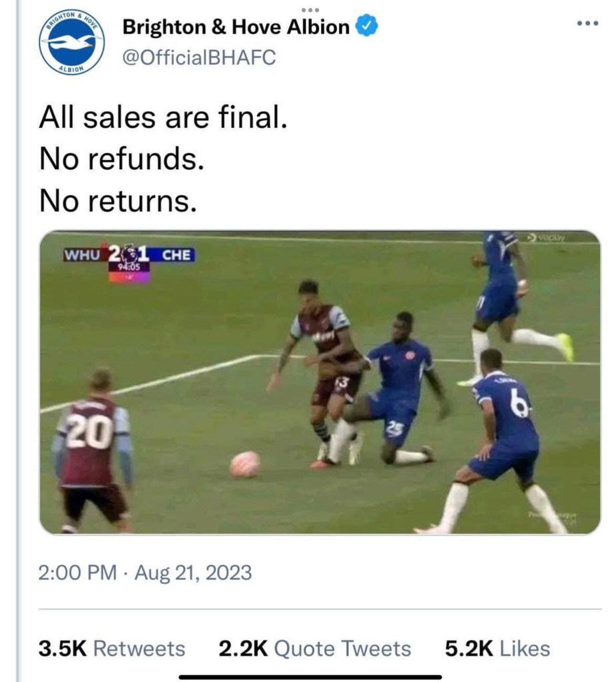Click the Brighton & Hove Albion display name
Screen dimensions: 616x682
click(x=236, y=27)
